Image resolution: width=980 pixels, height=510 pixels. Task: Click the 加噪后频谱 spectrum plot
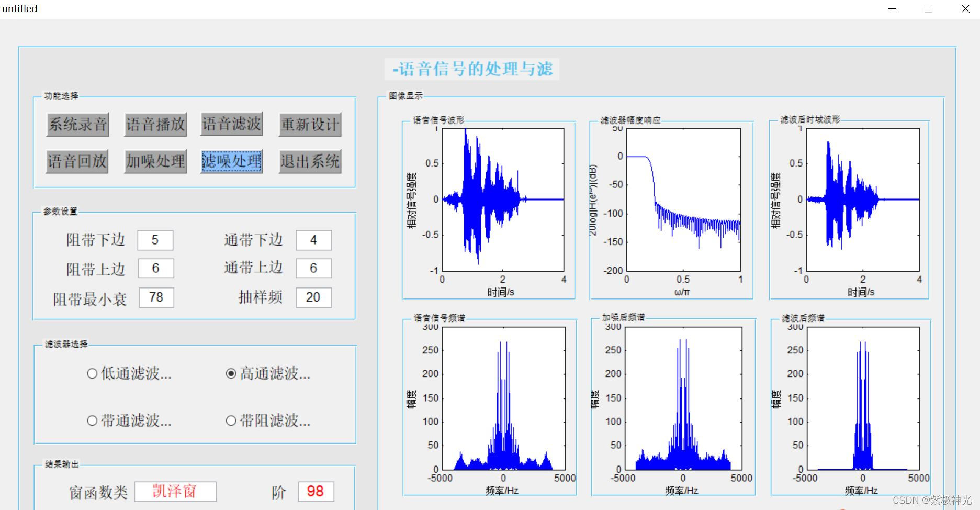tap(683, 398)
